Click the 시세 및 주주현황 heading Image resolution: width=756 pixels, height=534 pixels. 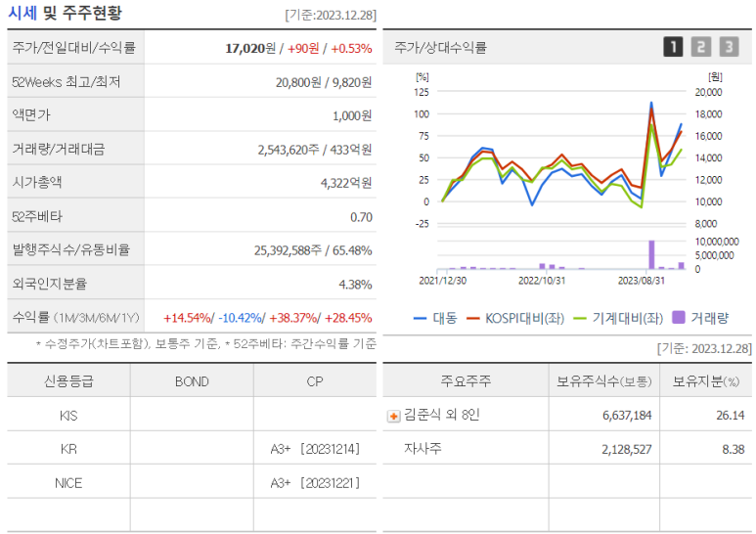point(66,13)
